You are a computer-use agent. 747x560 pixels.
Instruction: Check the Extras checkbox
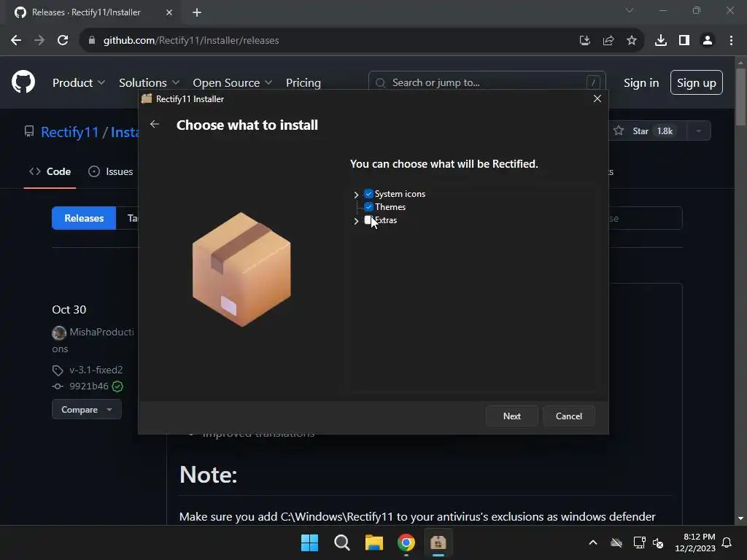click(x=368, y=220)
